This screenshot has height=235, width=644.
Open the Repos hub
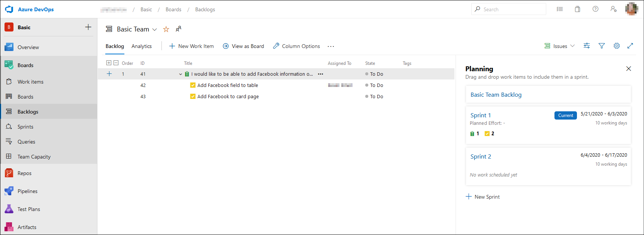pos(24,173)
